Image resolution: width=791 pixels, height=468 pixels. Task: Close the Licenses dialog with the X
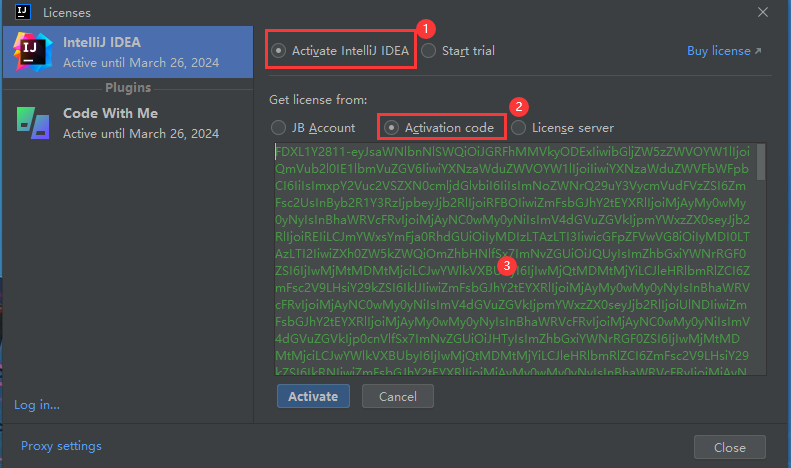tap(762, 13)
